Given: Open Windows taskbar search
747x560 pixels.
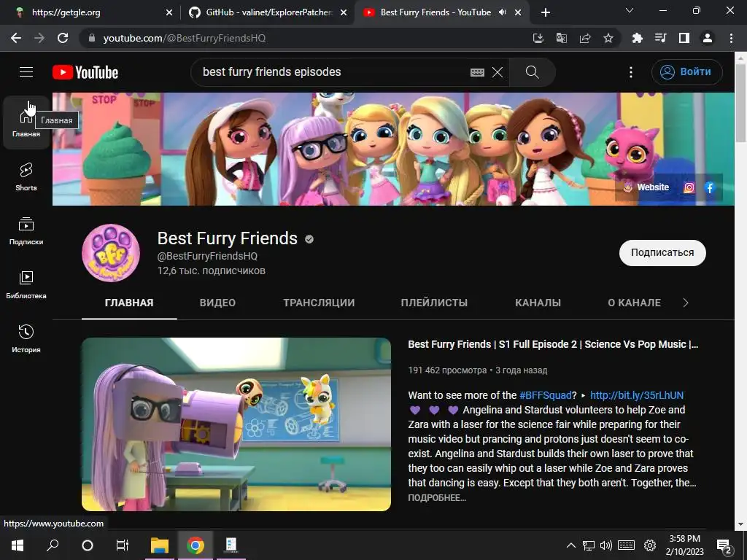Looking at the screenshot, I should pyautogui.click(x=53, y=545).
